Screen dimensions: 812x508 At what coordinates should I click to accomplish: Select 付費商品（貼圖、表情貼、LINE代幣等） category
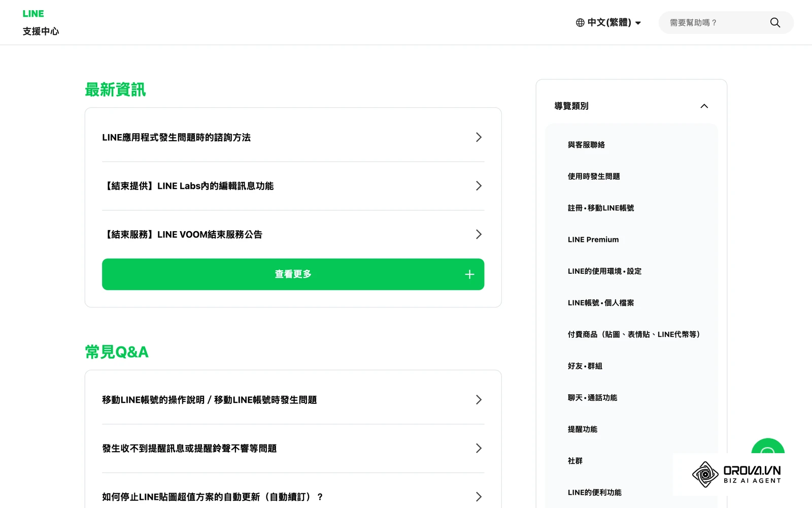pyautogui.click(x=634, y=334)
